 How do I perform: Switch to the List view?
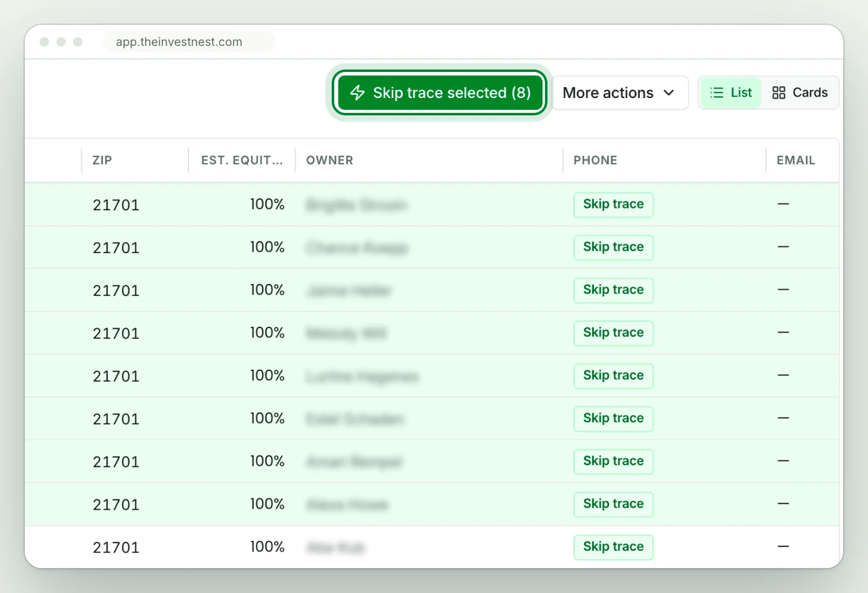[x=731, y=93]
